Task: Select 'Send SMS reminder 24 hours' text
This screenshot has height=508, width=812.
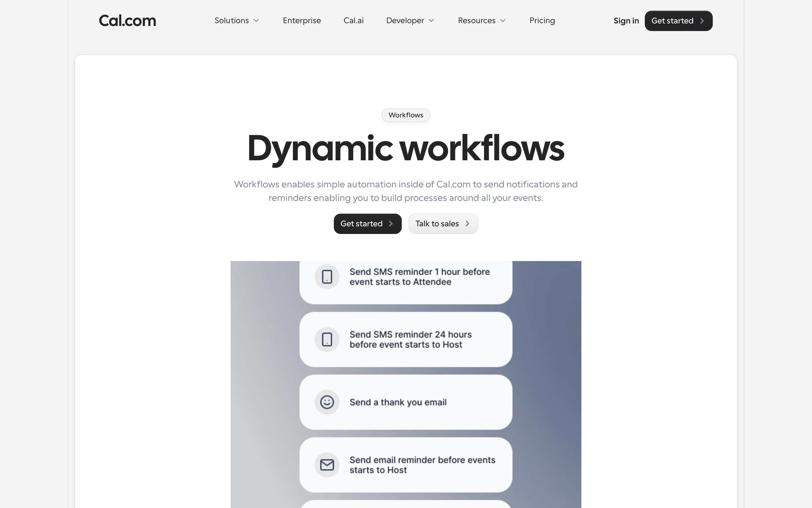Action: [x=410, y=335]
